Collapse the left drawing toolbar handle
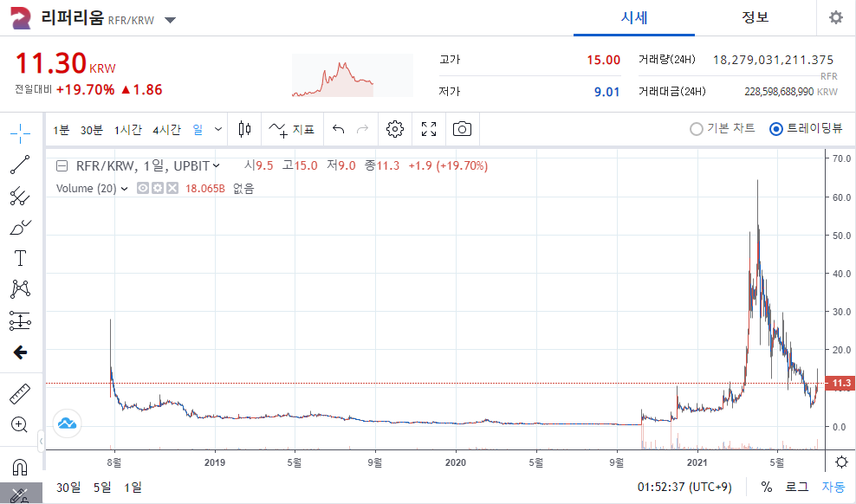Screen dimensions: 856x504 (x=41, y=441)
